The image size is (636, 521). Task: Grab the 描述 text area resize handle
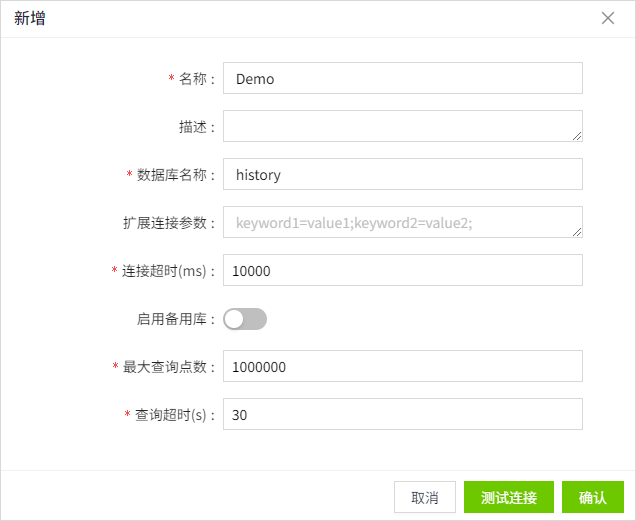tap(577, 136)
